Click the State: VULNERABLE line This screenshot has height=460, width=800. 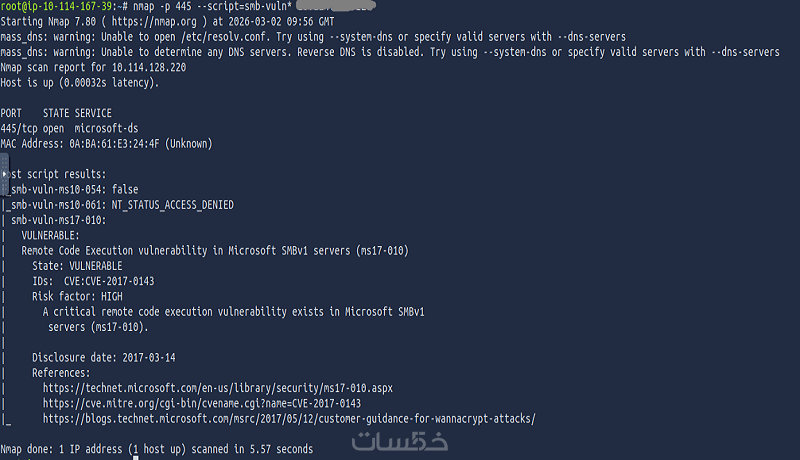tap(77, 266)
